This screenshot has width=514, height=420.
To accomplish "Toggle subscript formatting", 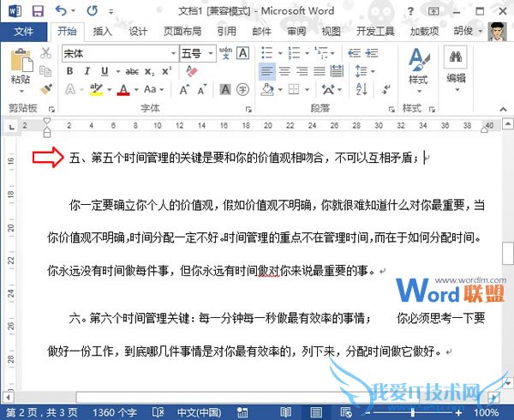I will [149, 71].
